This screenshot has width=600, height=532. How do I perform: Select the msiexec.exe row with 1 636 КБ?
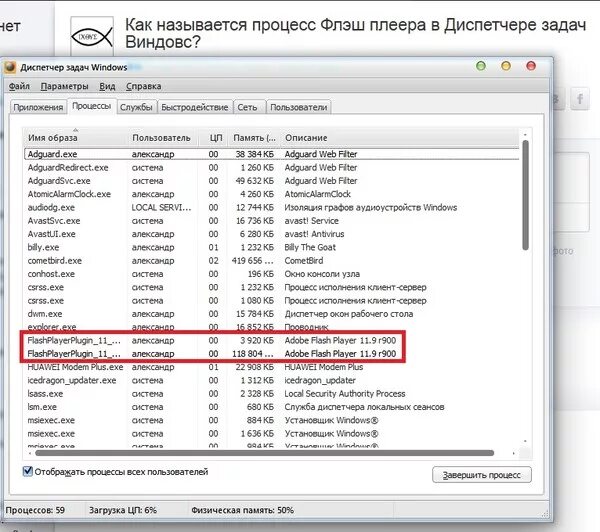[x=272, y=434]
